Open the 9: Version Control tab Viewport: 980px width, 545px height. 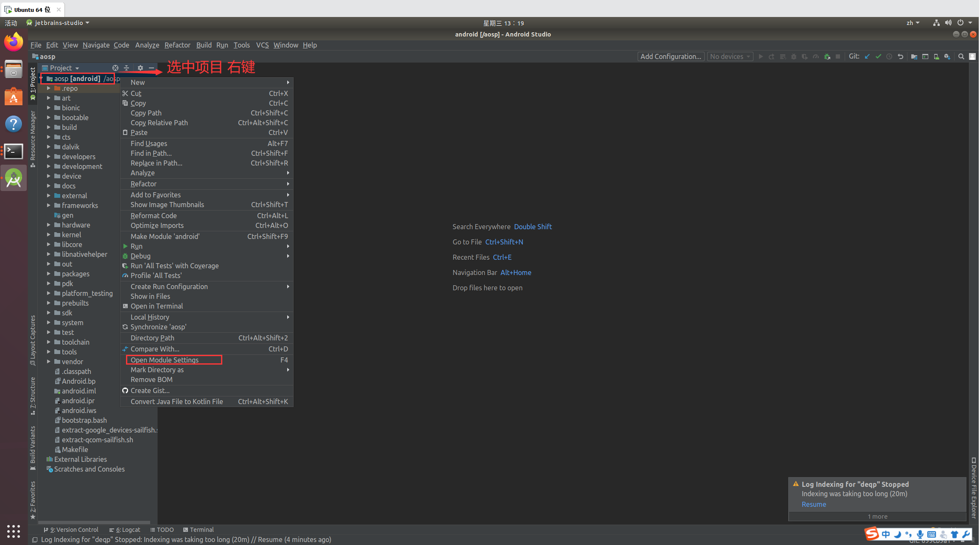[x=71, y=530]
